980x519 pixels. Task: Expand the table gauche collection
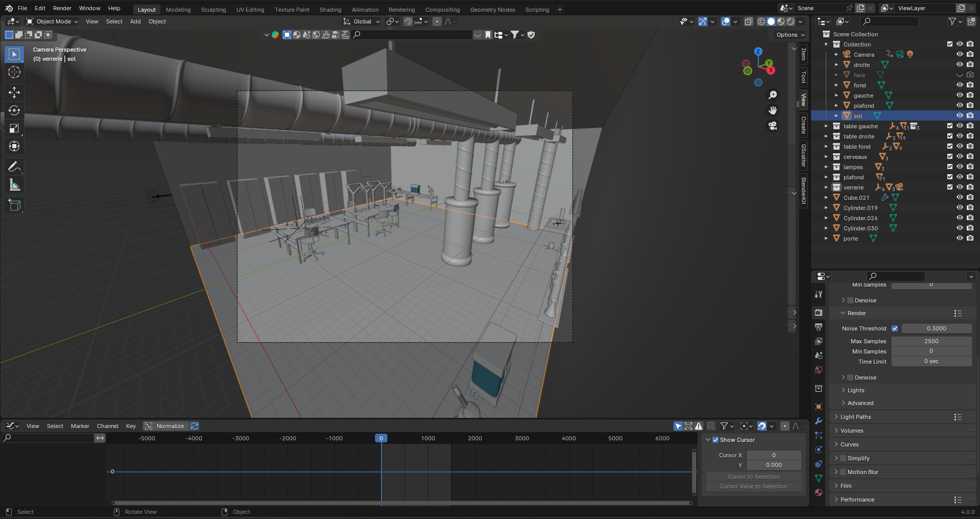[826, 126]
